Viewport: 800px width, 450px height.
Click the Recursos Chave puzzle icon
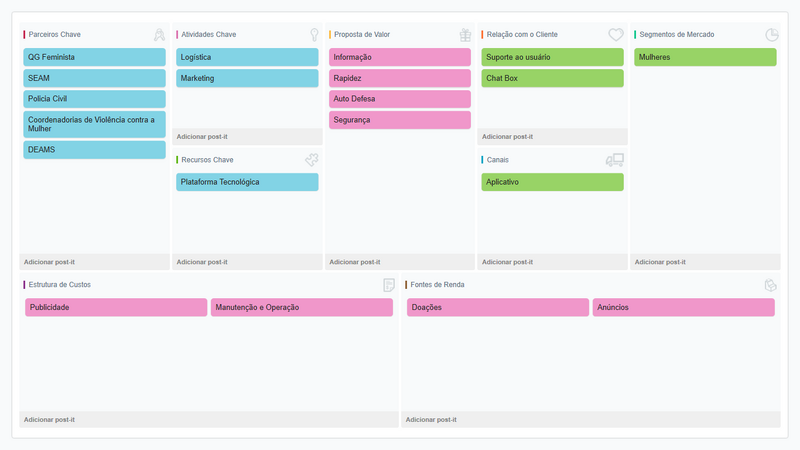[312, 160]
